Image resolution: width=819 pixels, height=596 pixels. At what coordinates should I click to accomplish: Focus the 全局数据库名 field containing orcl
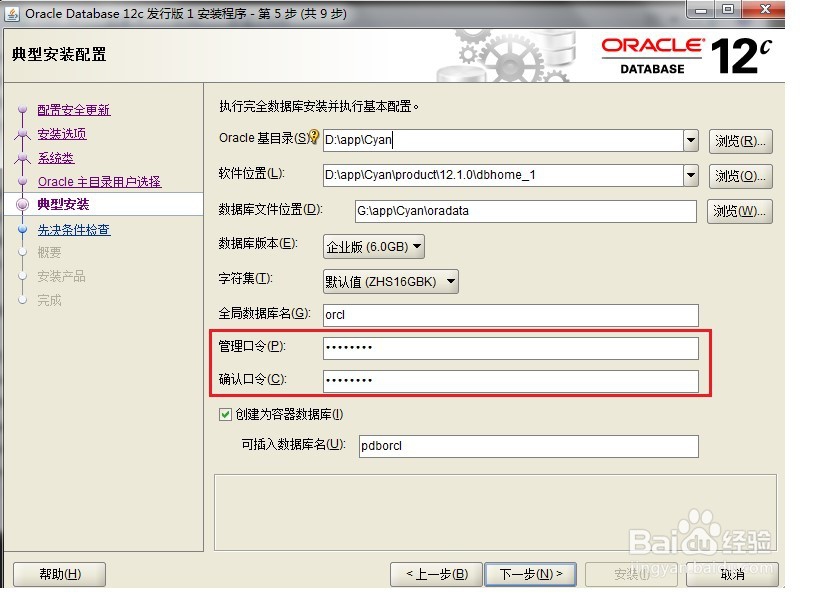click(x=511, y=315)
